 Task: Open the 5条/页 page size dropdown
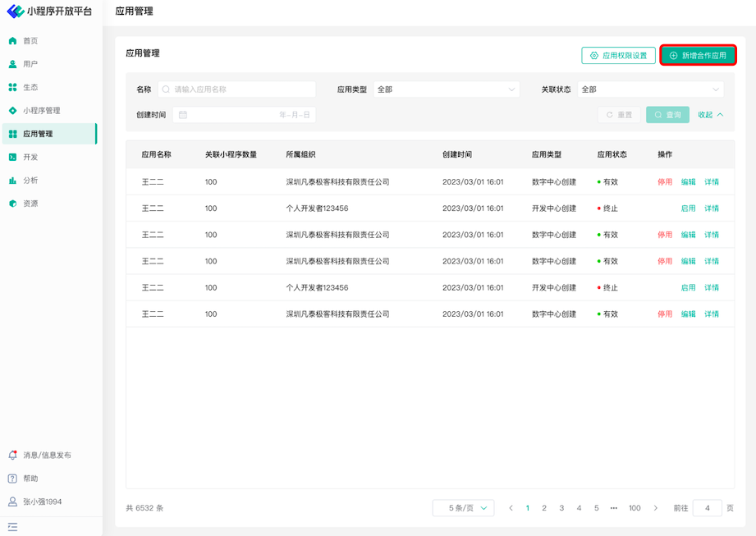463,508
